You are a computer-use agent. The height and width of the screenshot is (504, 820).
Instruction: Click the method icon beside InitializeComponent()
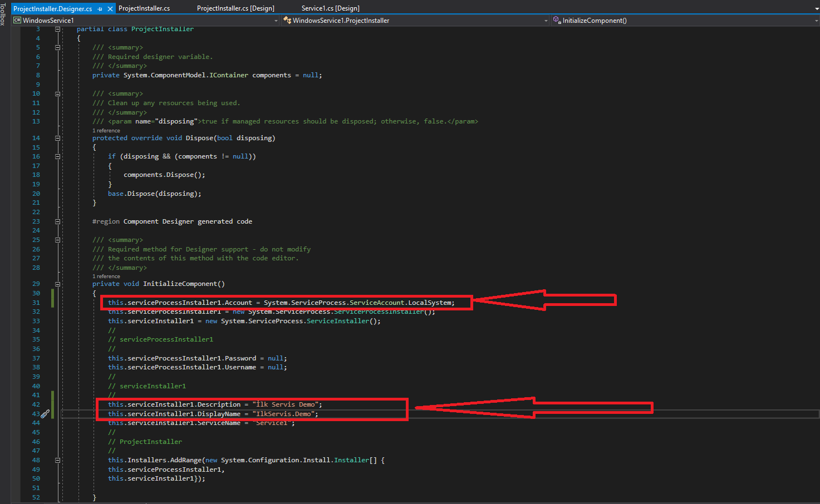556,19
